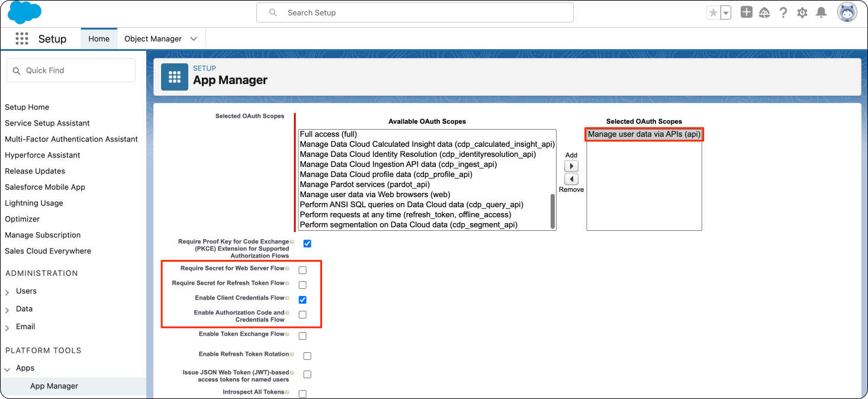Open the Object Manager tab dropdown chevron
Image resolution: width=868 pixels, height=399 pixels.
[194, 38]
